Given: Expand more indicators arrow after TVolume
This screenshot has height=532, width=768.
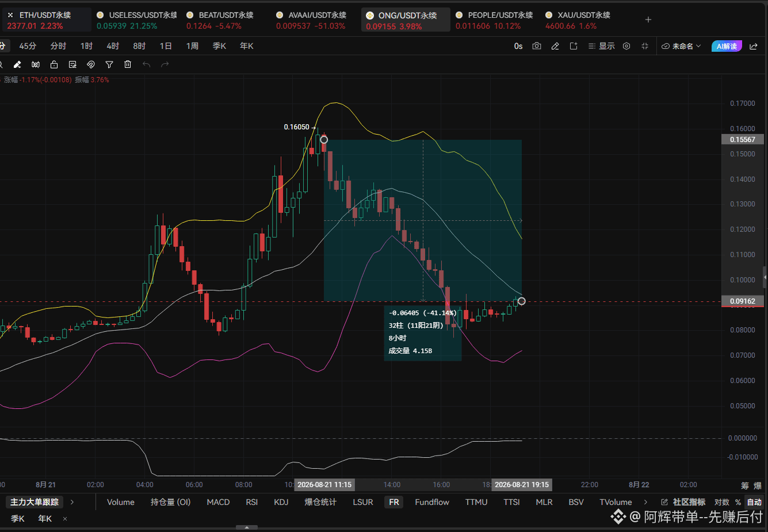Looking at the screenshot, I should tap(645, 502).
